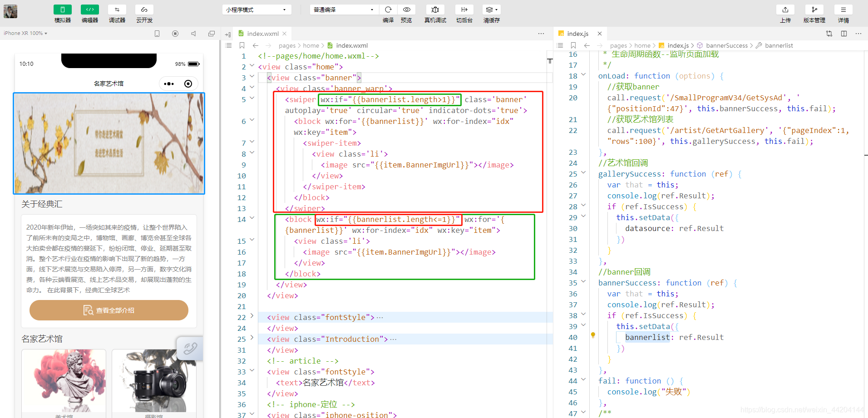Go back using the wxml editor back arrow

(256, 45)
